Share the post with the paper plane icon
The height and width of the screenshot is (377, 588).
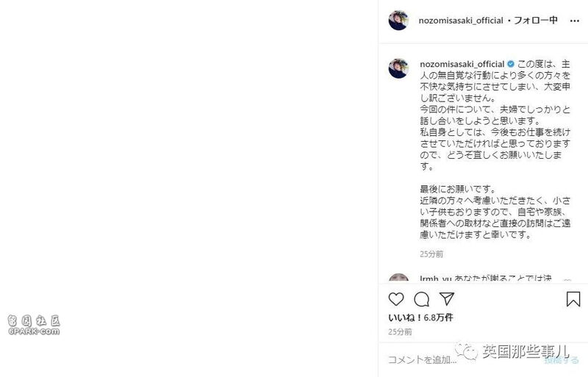pyautogui.click(x=447, y=298)
